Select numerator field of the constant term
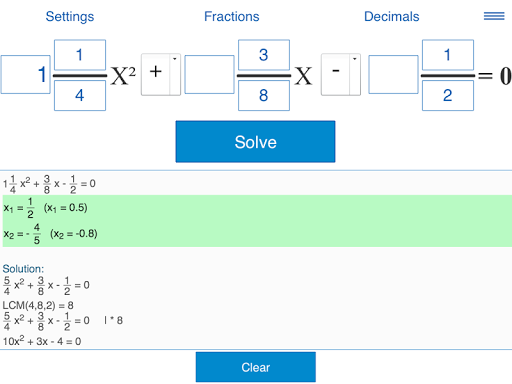512x384 pixels. tap(448, 55)
